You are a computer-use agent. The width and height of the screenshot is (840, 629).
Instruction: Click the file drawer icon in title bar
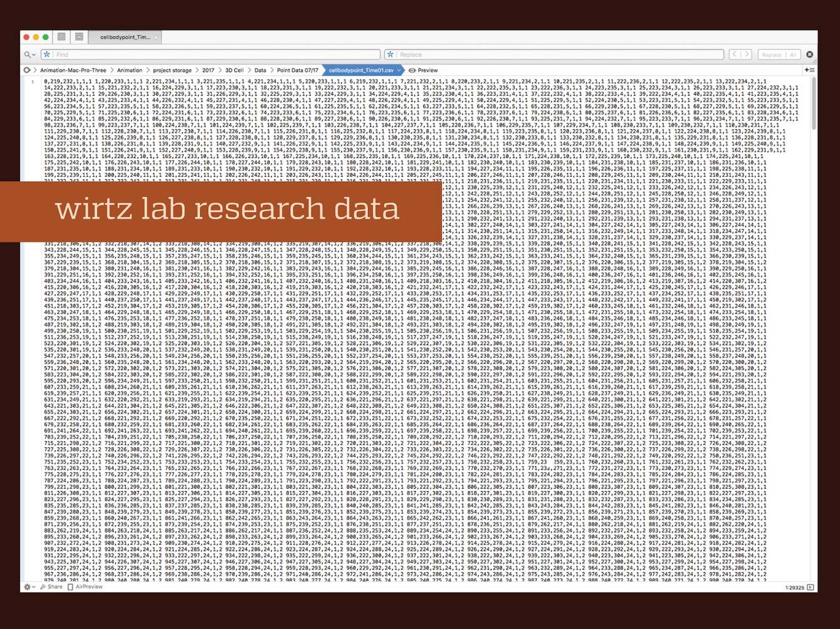point(79,37)
